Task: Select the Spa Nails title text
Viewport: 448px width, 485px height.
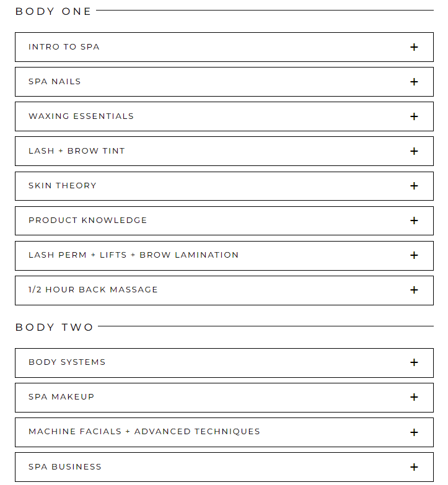Action: (55, 82)
